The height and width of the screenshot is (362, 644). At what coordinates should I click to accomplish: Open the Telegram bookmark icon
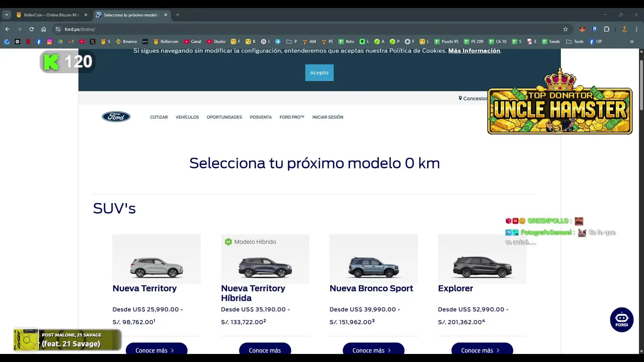[x=278, y=42]
